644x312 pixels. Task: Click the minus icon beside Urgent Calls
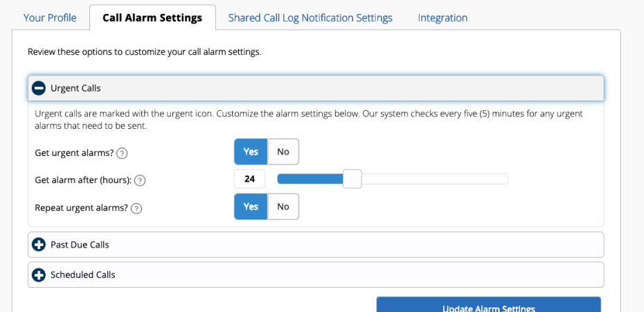click(x=39, y=88)
